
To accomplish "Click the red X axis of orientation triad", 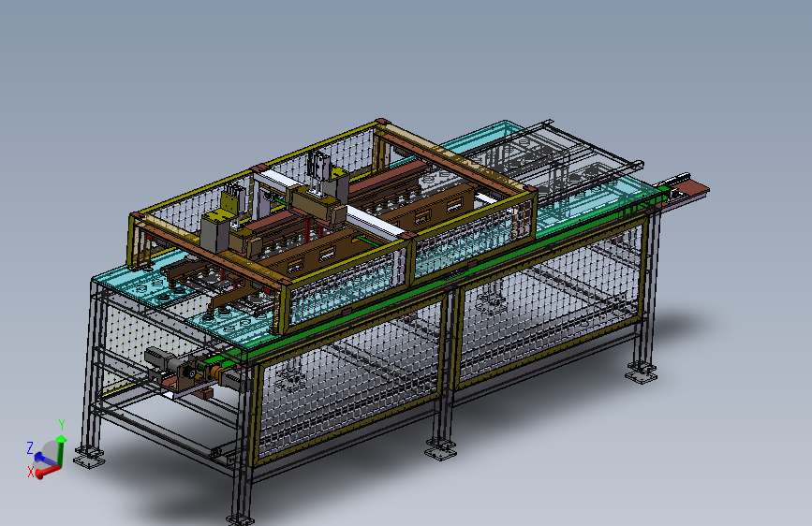I will [48, 472].
